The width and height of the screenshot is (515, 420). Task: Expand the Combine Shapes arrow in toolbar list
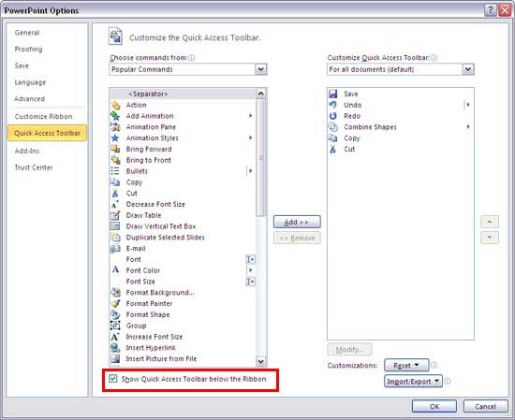coord(468,127)
